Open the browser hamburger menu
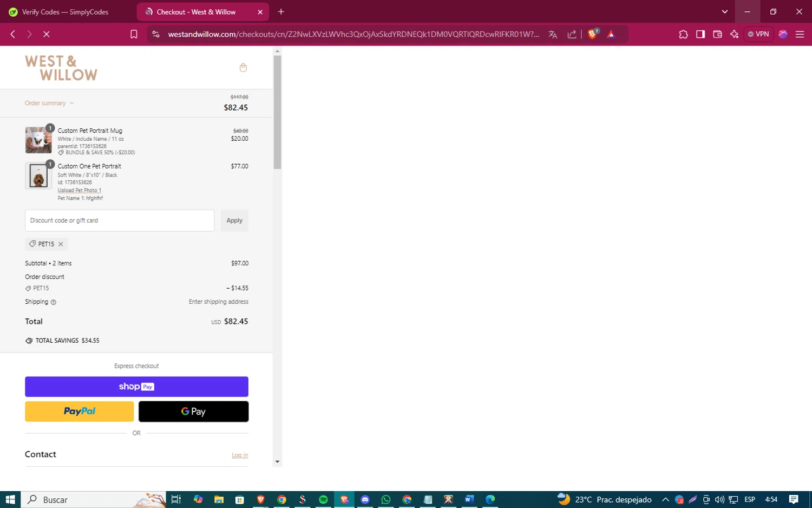 (x=800, y=34)
